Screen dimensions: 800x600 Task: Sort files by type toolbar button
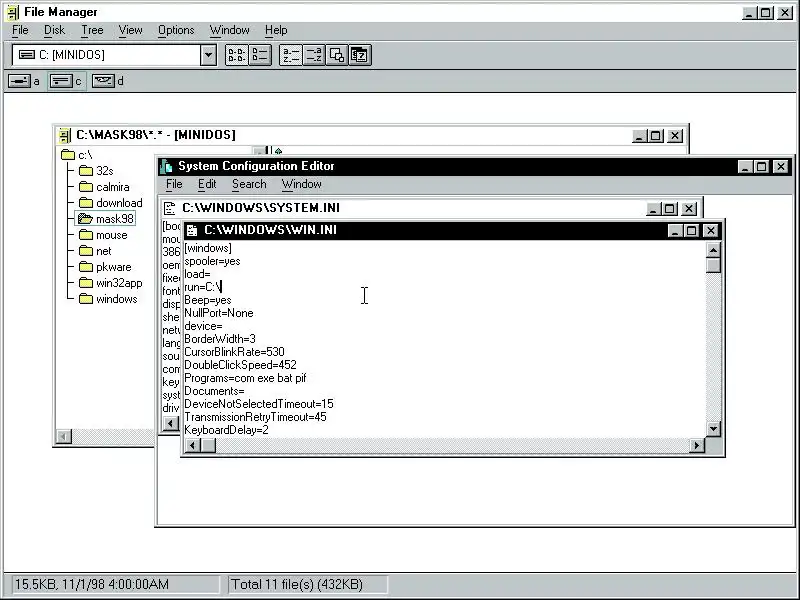(314, 55)
